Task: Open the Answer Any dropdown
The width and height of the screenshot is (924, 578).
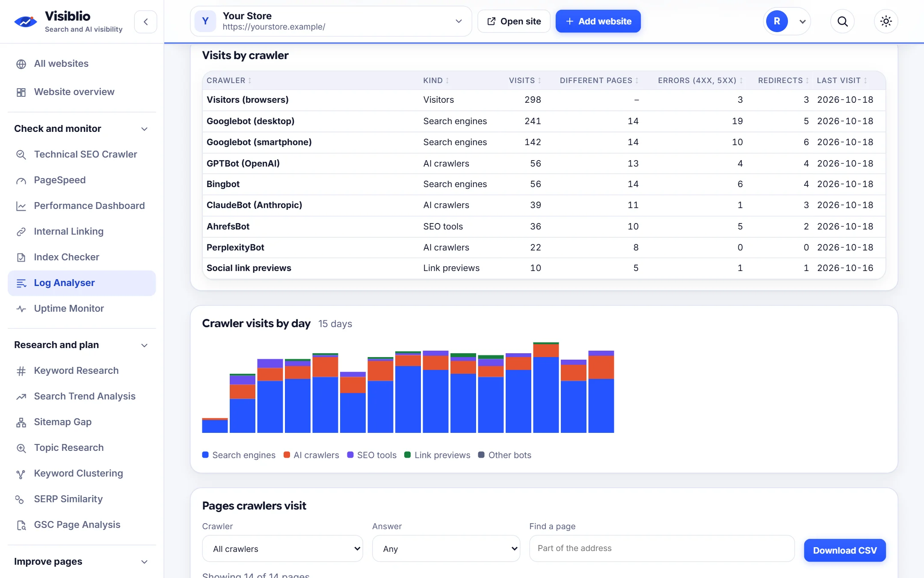Action: (x=446, y=549)
